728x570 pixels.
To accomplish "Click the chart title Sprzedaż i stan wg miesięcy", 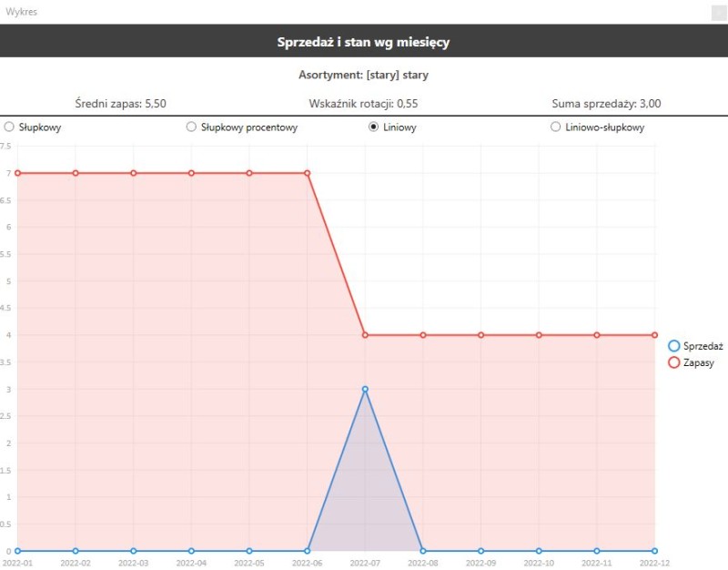I will coord(363,42).
